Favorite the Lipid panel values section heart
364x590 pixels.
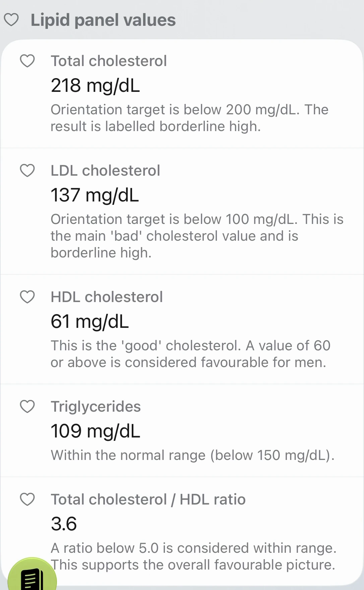(x=11, y=20)
